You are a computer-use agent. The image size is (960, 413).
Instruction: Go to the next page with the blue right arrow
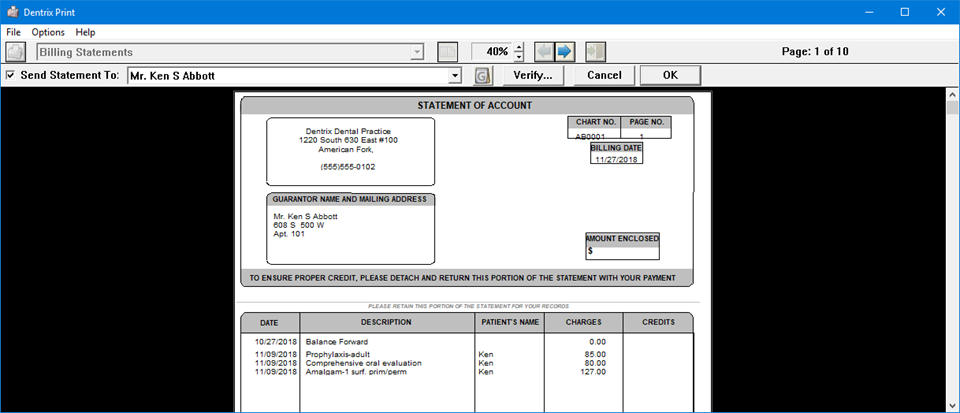[x=564, y=52]
